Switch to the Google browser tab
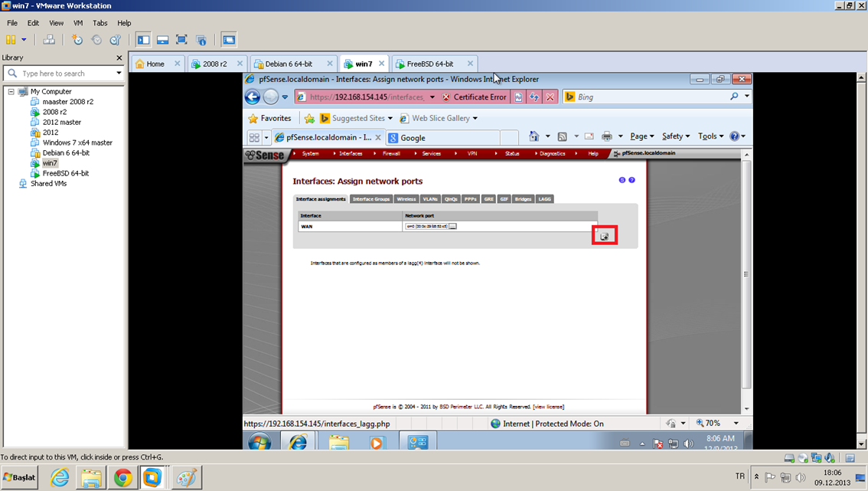The image size is (868, 491). coord(442,137)
